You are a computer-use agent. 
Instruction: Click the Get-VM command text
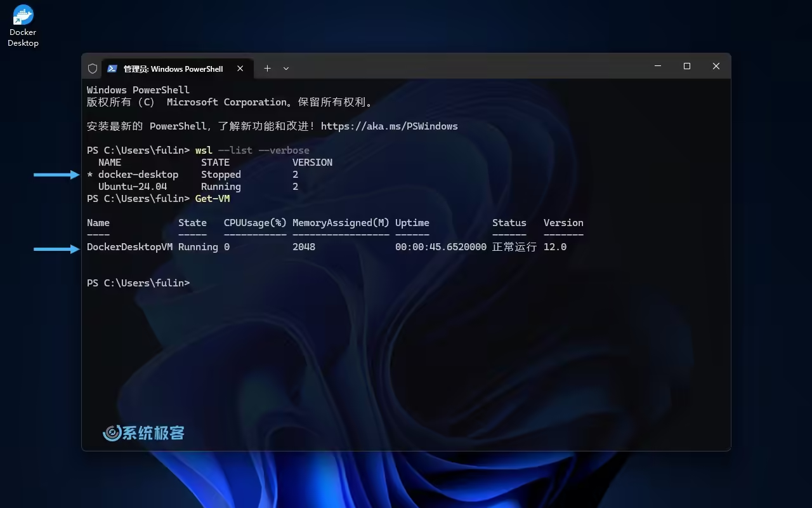(x=213, y=199)
